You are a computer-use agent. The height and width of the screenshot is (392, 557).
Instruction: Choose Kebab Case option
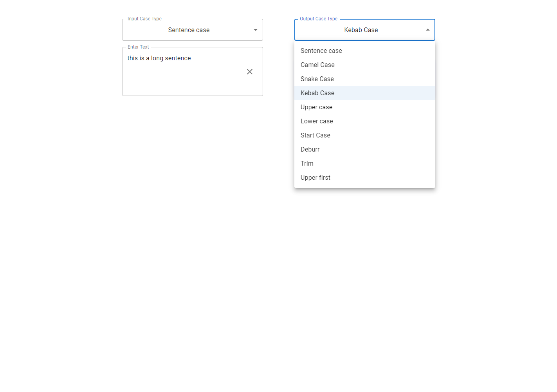[x=317, y=93]
